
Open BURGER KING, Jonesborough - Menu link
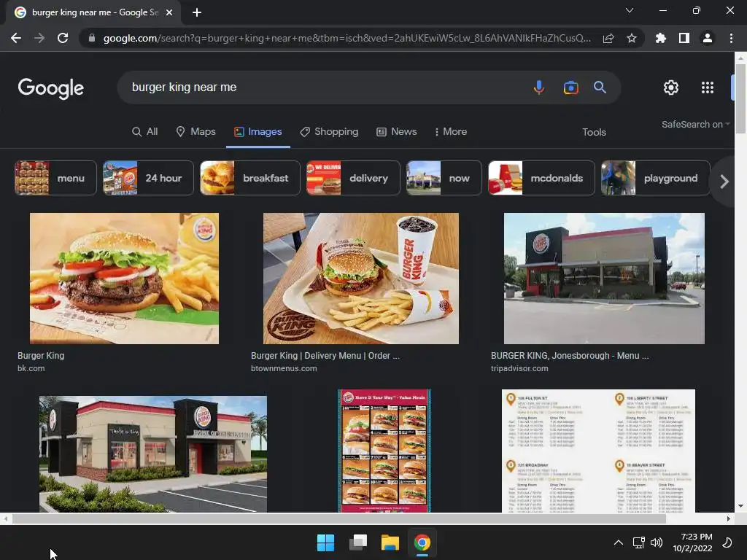[x=570, y=362]
